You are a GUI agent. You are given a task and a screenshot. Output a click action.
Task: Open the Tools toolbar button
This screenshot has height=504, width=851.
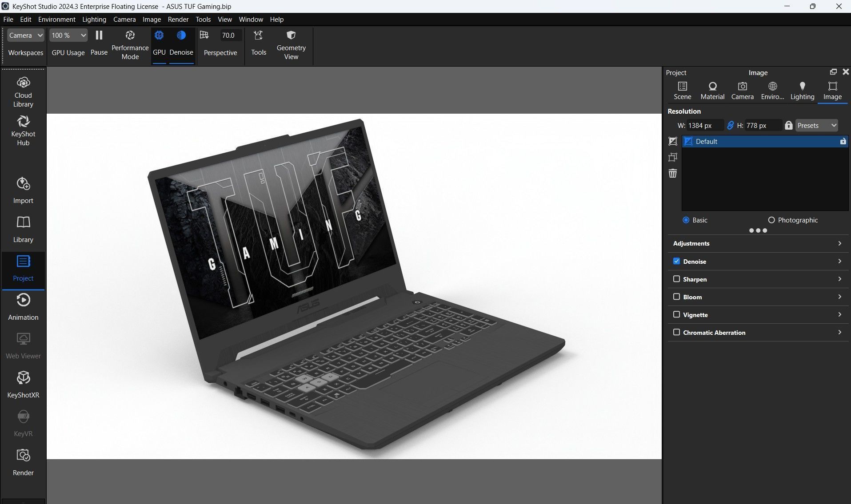259,43
